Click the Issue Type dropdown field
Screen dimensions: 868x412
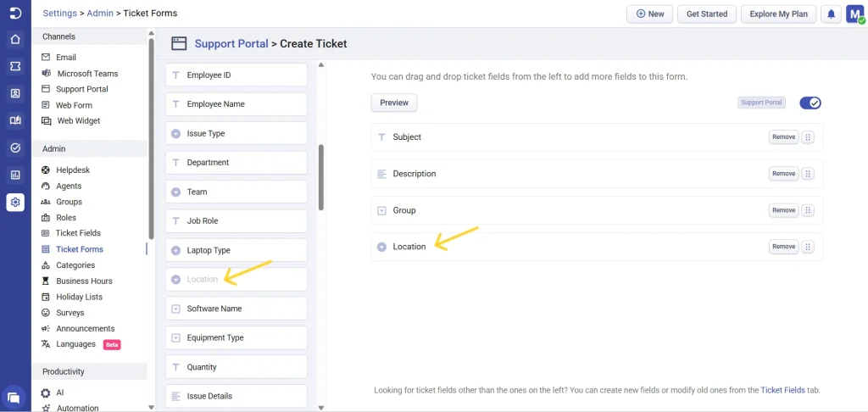[236, 134]
